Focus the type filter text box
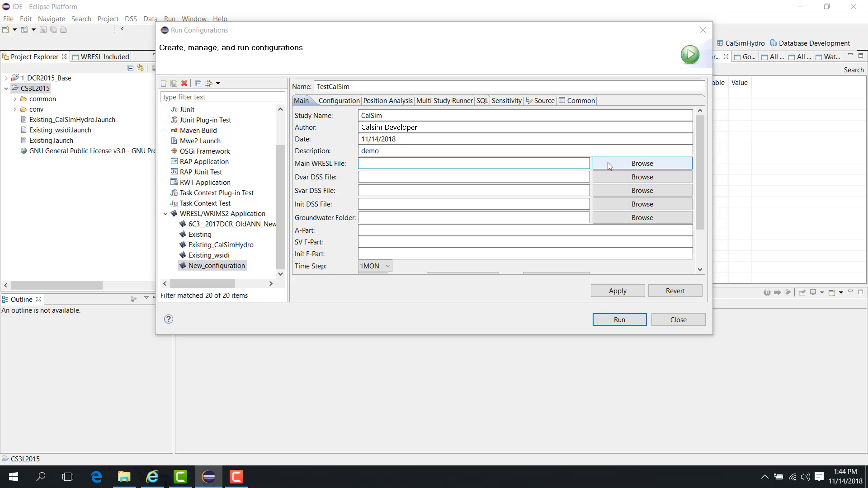The height and width of the screenshot is (488, 868). [x=223, y=97]
